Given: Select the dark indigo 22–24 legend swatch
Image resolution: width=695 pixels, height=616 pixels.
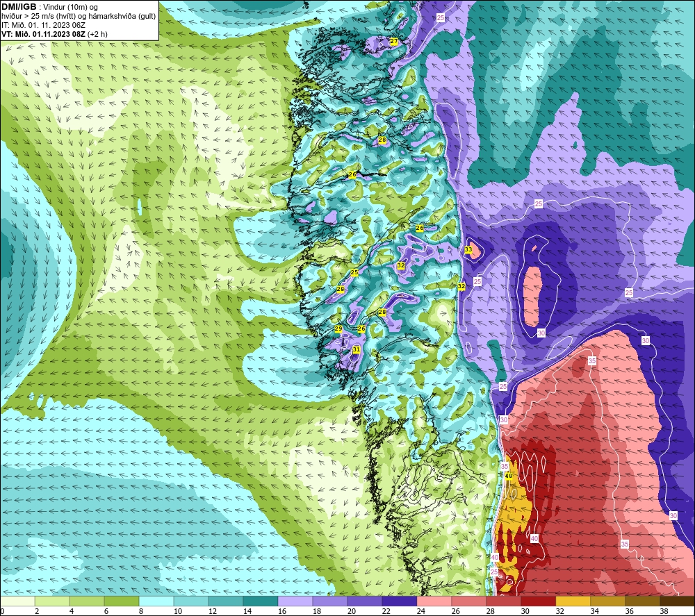Looking at the screenshot, I should 400,601.
